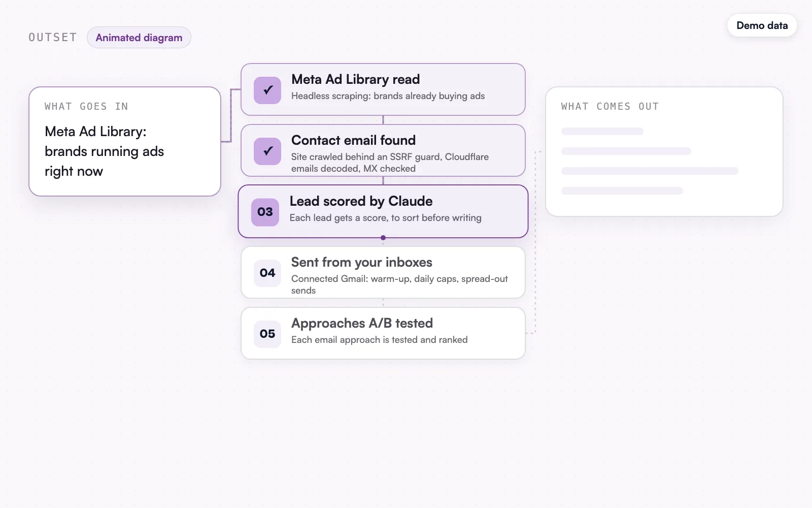812x508 pixels.
Task: Click the WHAT GOES IN heading
Action: (86, 106)
